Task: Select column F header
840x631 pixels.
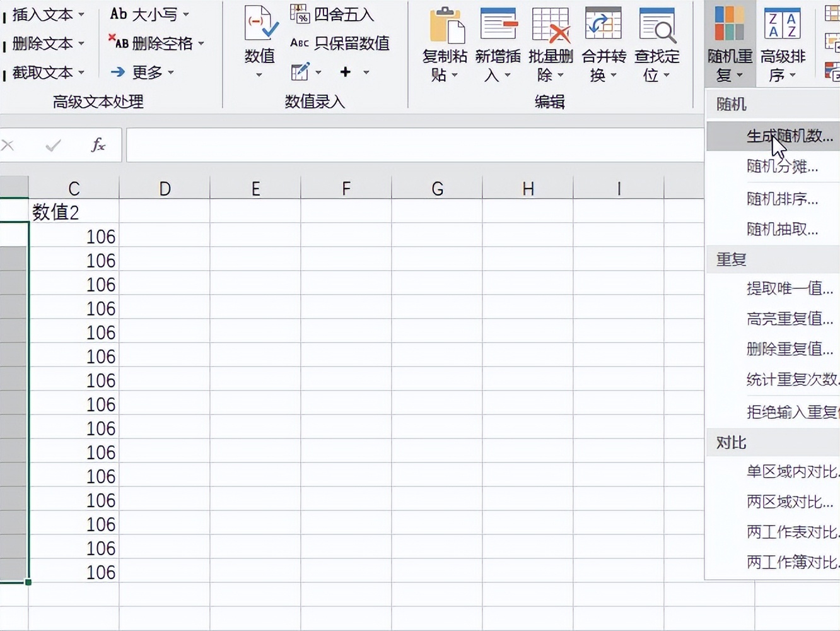Action: 346,187
